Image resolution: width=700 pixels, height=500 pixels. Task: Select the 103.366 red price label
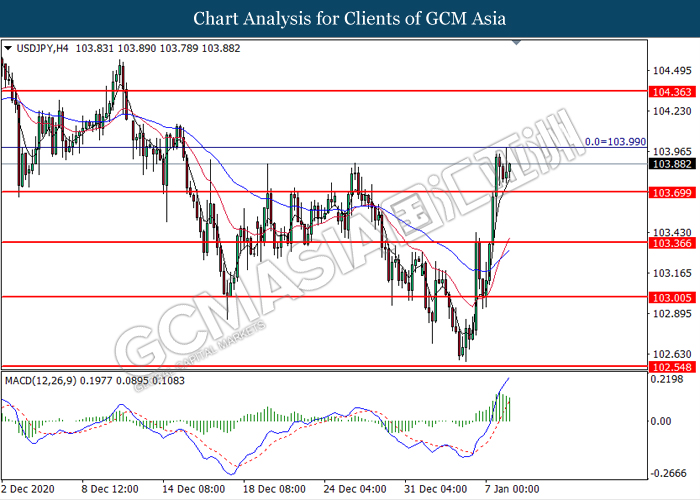tap(671, 243)
